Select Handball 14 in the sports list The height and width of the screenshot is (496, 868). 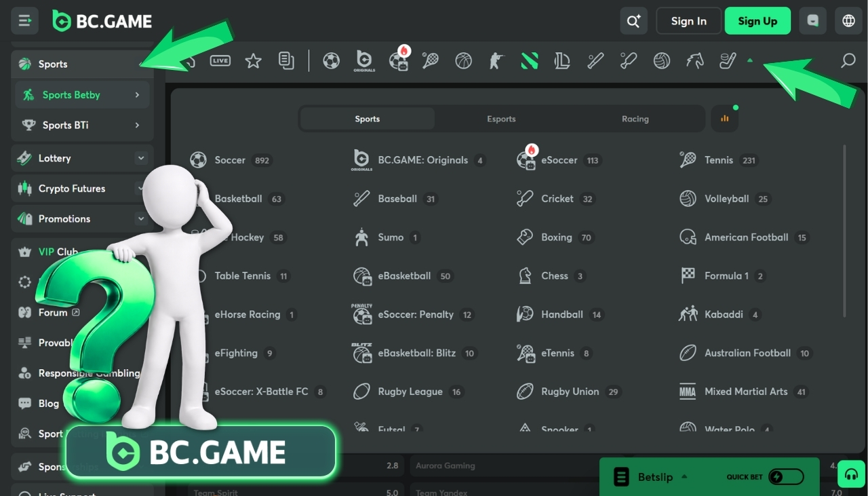559,314
